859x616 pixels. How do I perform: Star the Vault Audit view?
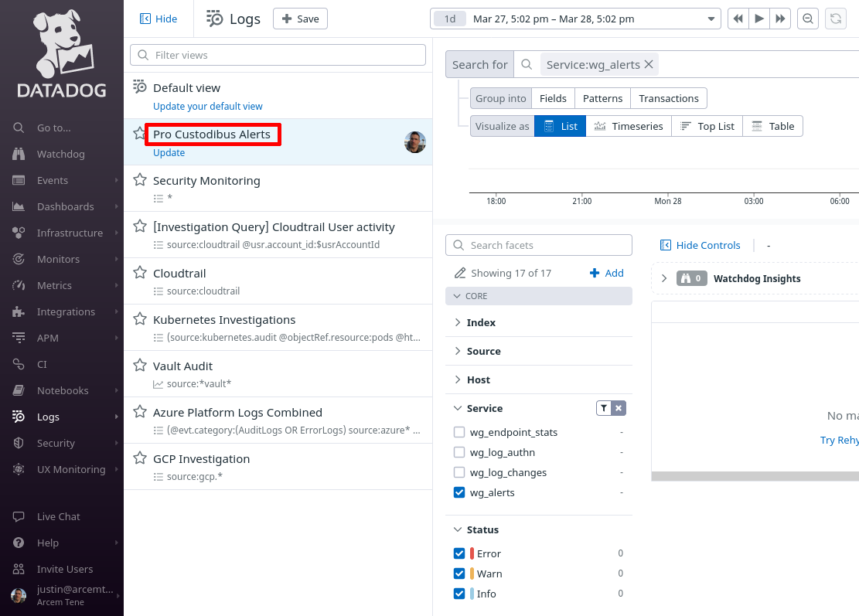coord(140,365)
